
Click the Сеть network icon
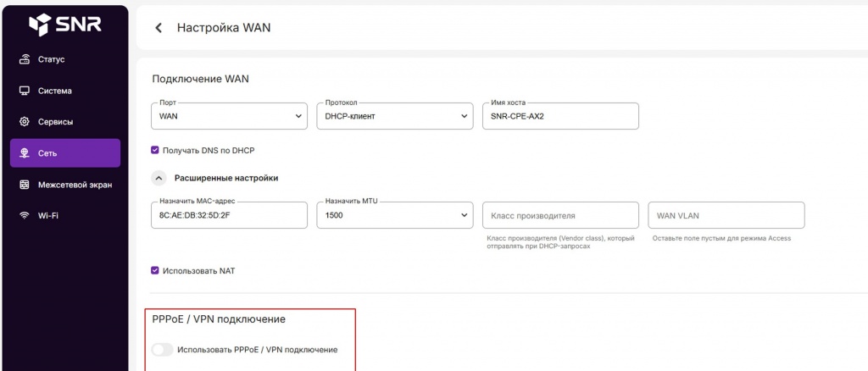(25, 153)
